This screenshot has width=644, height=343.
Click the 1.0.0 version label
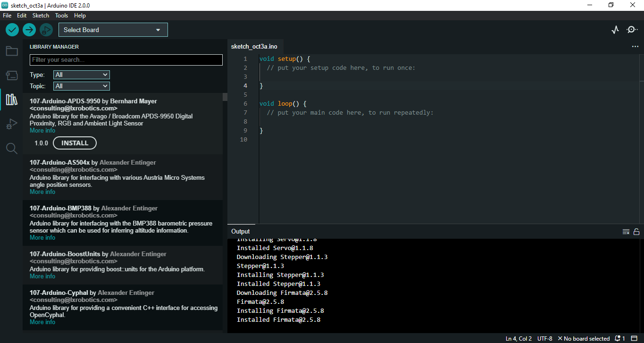point(42,143)
